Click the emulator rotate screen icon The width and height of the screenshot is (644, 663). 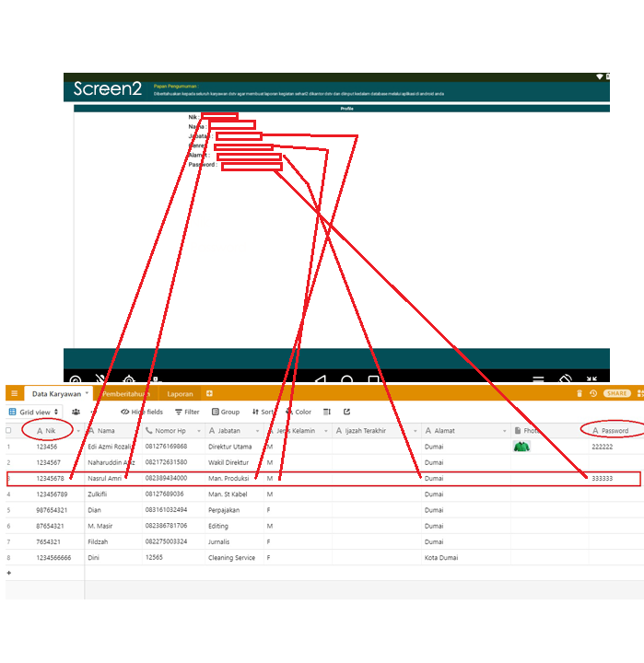point(566,378)
